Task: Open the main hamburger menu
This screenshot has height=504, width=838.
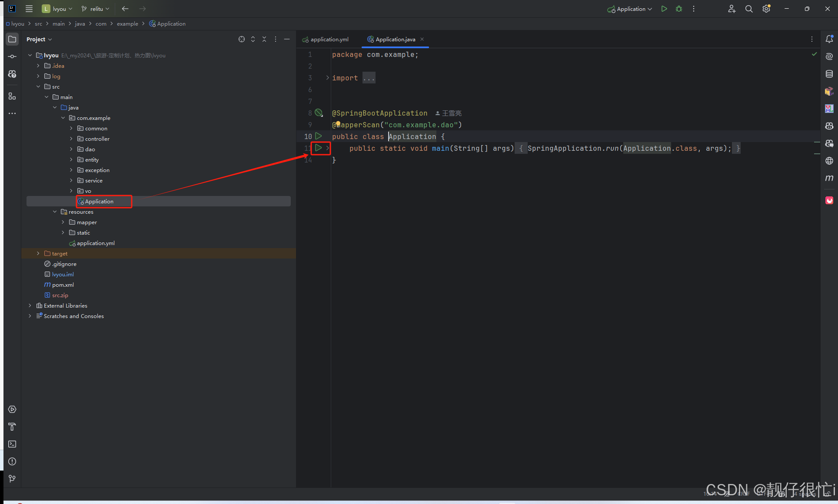Action: [x=29, y=9]
